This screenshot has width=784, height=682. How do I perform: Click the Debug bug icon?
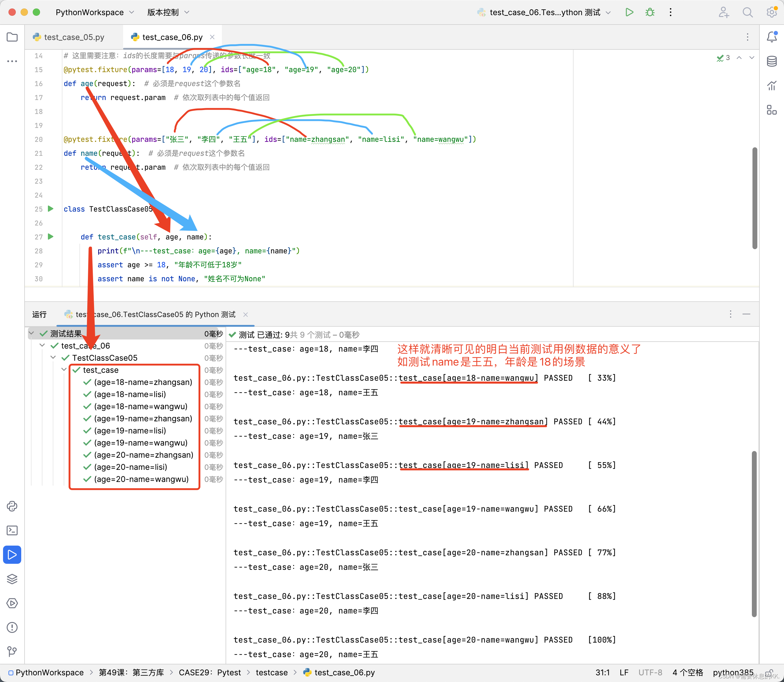pos(650,12)
